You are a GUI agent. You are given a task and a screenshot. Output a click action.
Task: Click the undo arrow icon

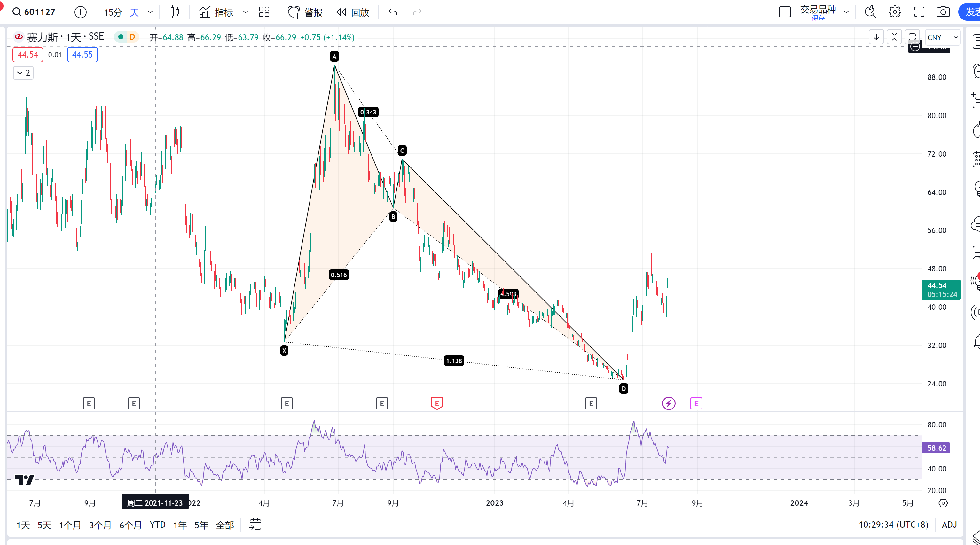pos(393,12)
